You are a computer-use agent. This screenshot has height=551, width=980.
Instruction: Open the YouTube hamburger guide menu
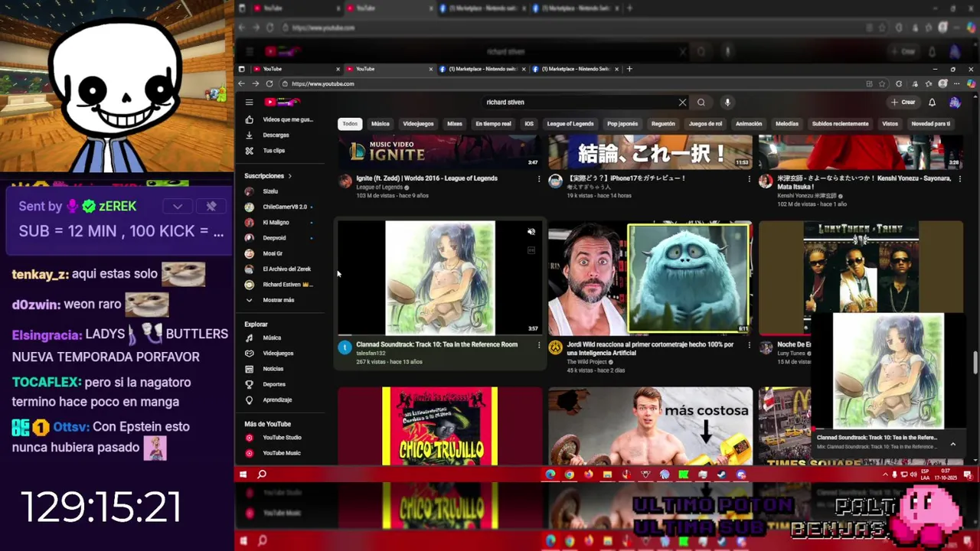point(249,102)
